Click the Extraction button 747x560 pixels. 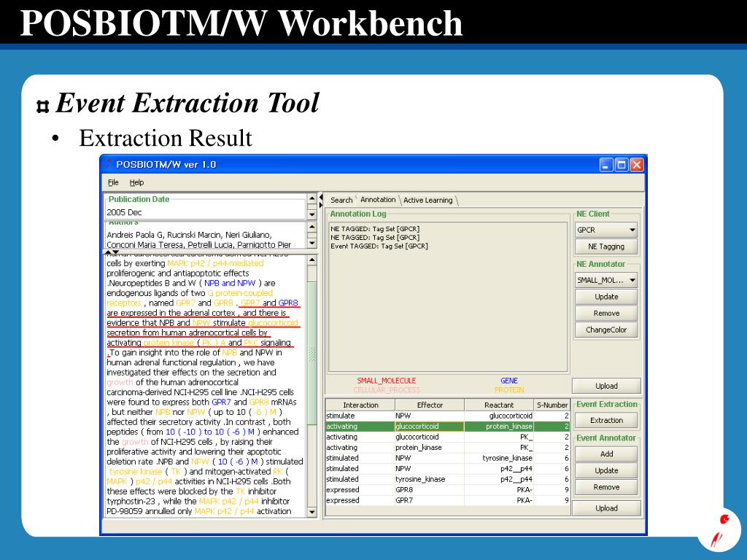click(606, 420)
